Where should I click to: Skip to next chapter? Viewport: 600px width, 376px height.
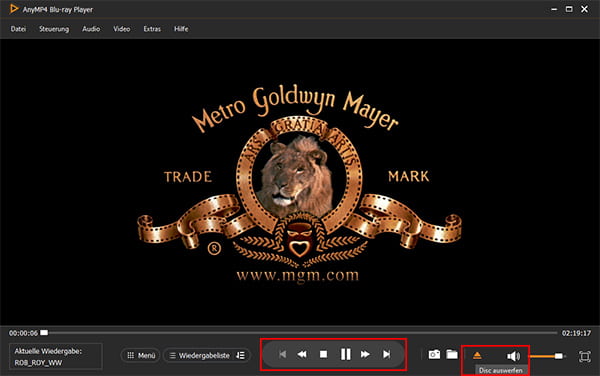[386, 355]
